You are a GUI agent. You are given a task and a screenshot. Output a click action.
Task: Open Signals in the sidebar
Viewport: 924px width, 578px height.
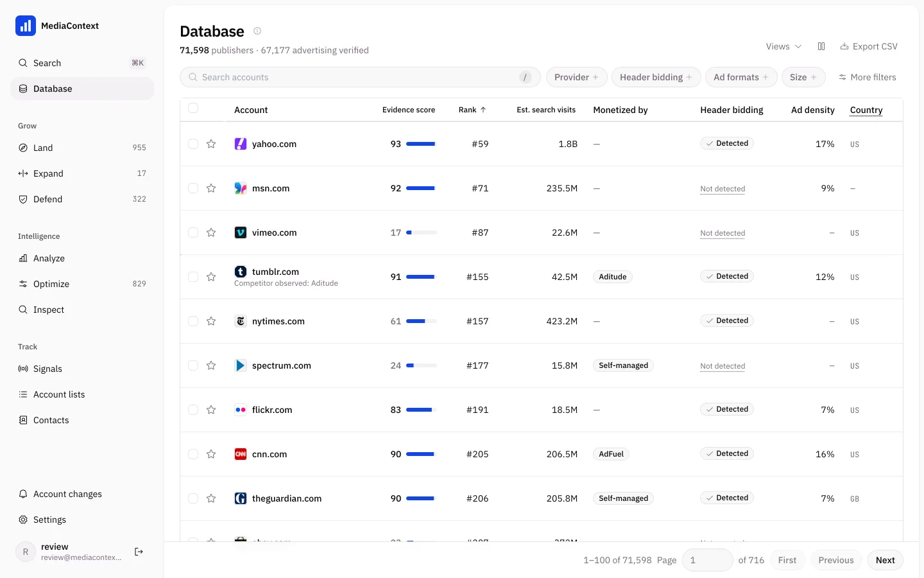[x=82, y=369]
